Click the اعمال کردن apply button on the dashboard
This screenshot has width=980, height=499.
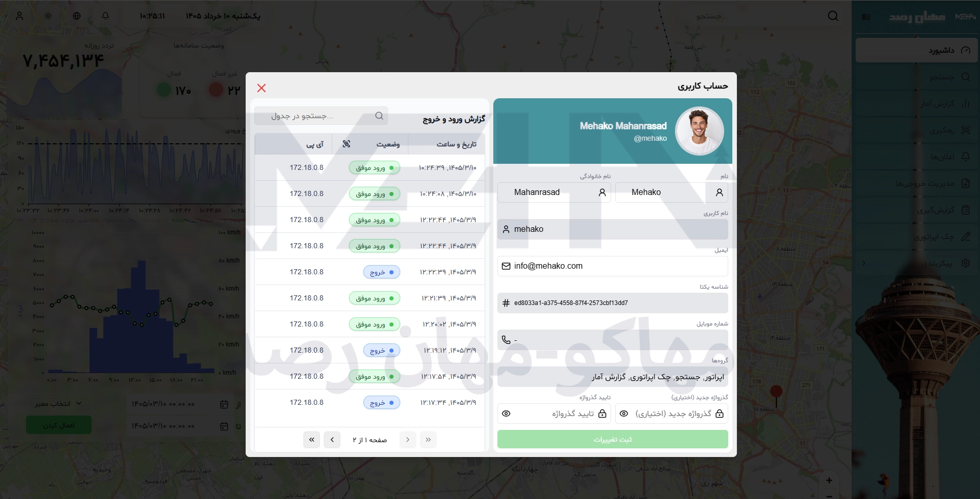point(59,425)
